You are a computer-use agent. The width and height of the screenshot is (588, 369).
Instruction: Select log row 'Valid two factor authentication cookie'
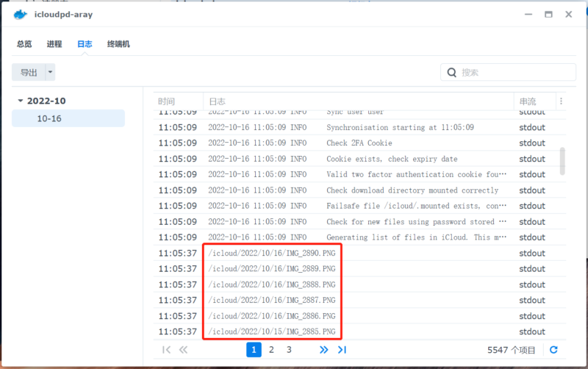click(x=359, y=174)
